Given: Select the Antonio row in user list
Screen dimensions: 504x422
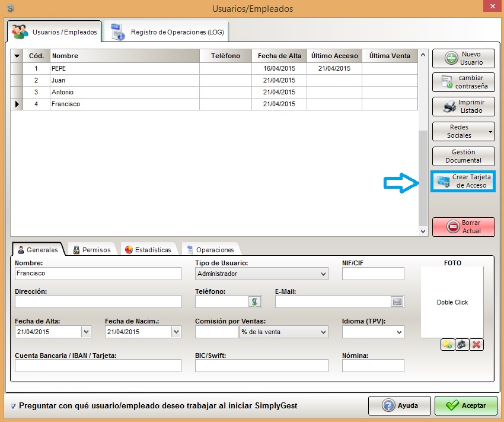Looking at the screenshot, I should click(214, 92).
